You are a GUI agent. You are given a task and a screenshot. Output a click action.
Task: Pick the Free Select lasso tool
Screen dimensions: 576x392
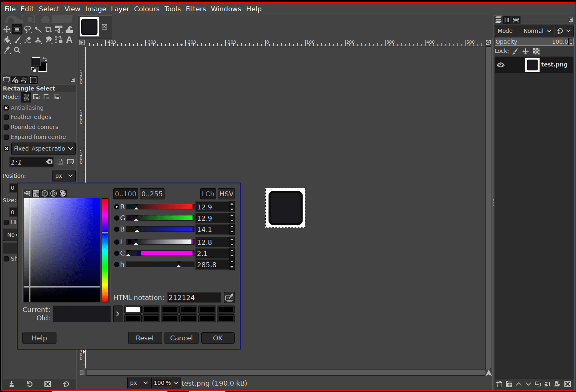pyautogui.click(x=28, y=29)
